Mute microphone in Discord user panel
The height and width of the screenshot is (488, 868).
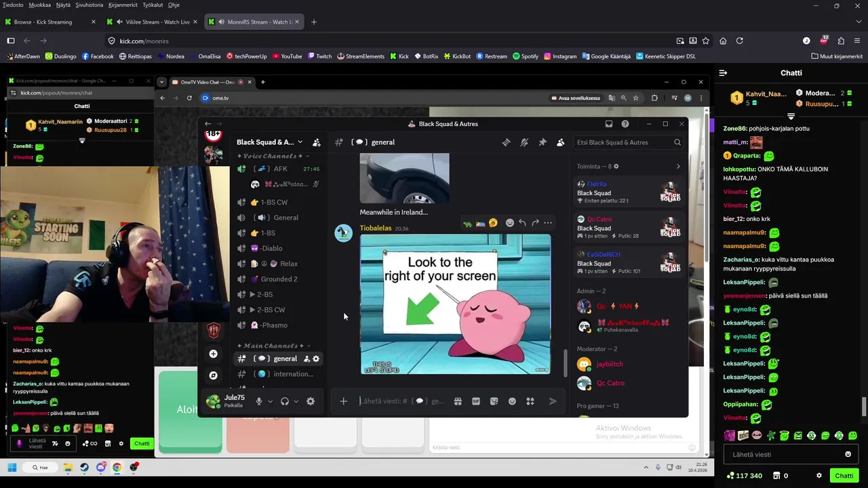[258, 401]
